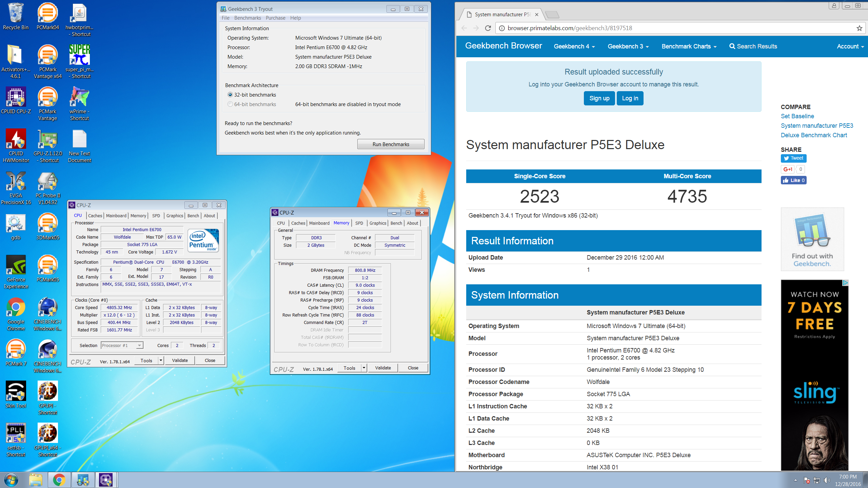The image size is (868, 488).
Task: Open the Purchase menu in Geekbench
Action: (x=275, y=18)
